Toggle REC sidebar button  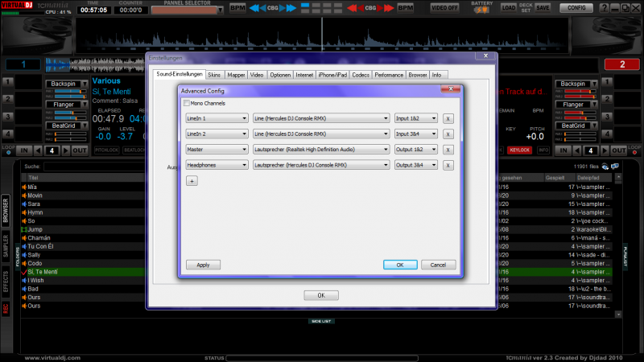6,308
